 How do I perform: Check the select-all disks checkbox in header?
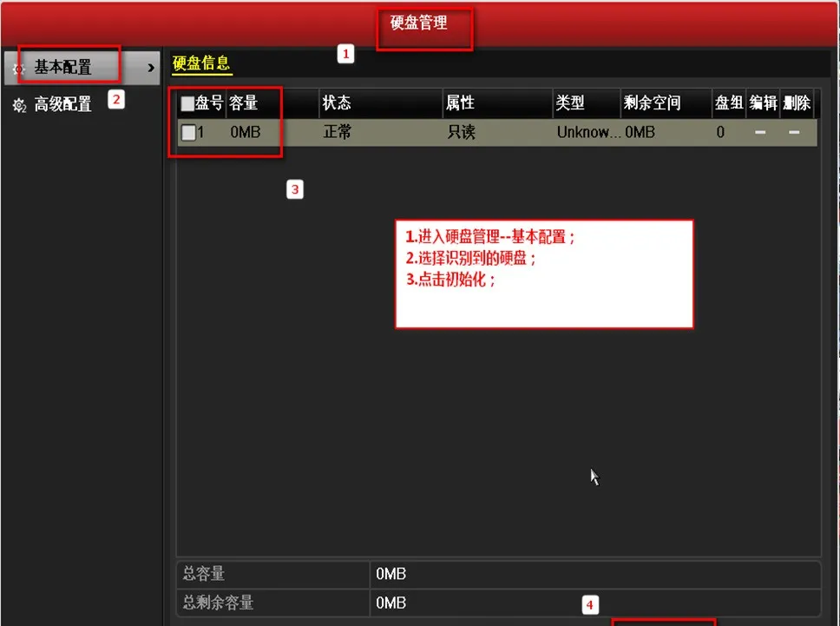(x=187, y=102)
